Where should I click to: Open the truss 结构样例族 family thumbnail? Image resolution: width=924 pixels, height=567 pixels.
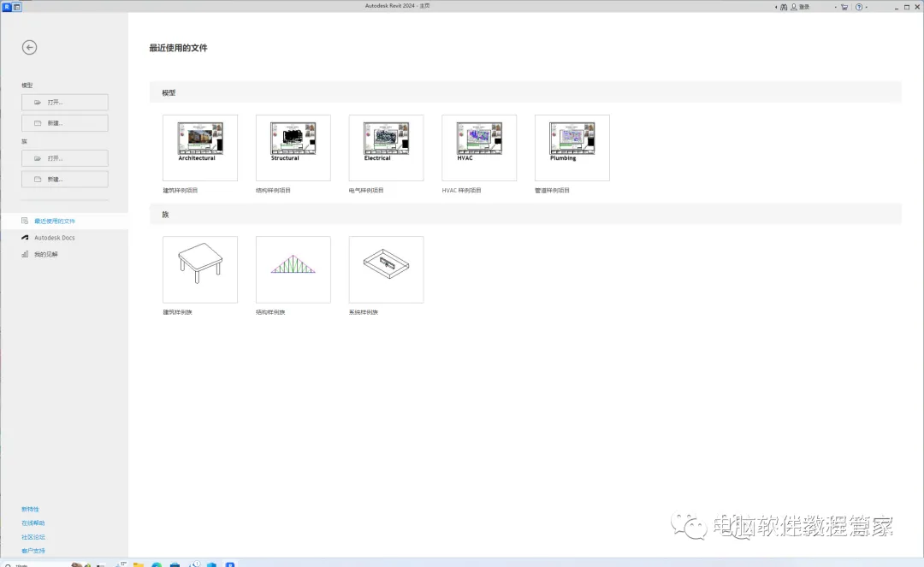293,269
